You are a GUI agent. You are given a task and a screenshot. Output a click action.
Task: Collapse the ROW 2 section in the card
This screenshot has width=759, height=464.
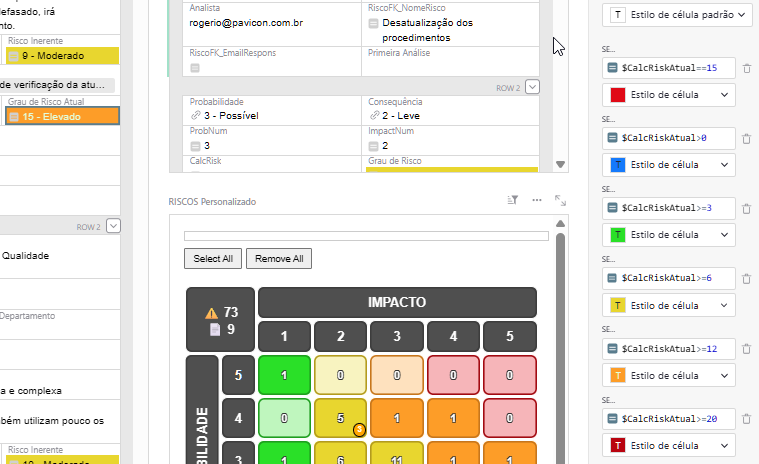point(532,87)
